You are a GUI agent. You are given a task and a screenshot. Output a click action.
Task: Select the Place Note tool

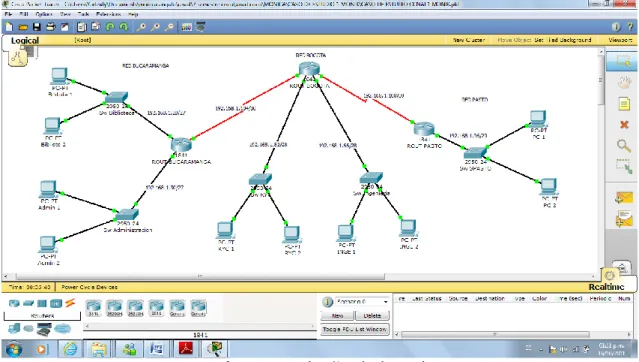click(x=624, y=104)
